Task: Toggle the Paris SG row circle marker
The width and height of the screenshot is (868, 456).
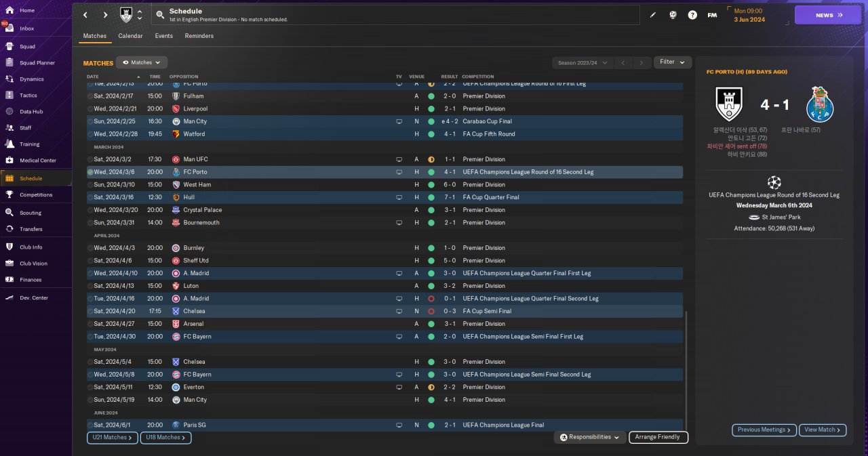Action: 90,426
